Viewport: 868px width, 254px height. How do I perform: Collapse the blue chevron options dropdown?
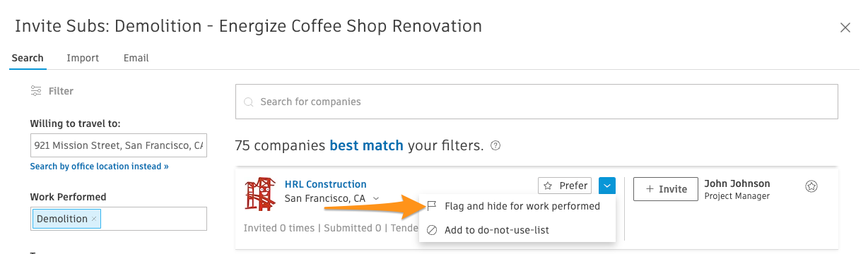click(x=607, y=186)
